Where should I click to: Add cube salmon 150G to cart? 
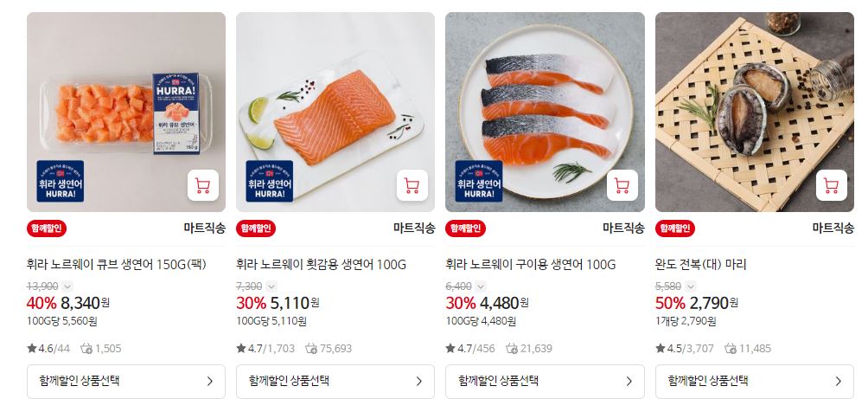tap(202, 185)
